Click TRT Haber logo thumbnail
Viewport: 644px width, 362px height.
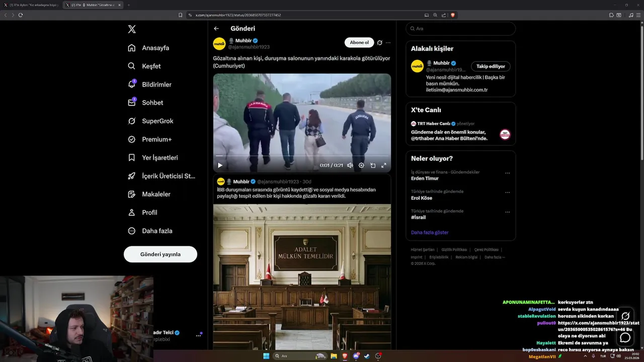click(505, 134)
